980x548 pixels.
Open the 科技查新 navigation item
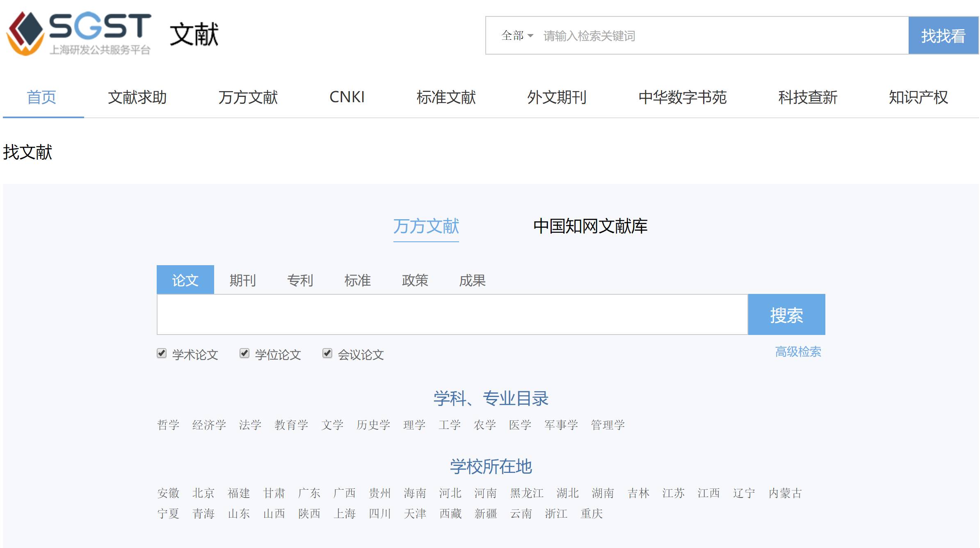coord(808,97)
